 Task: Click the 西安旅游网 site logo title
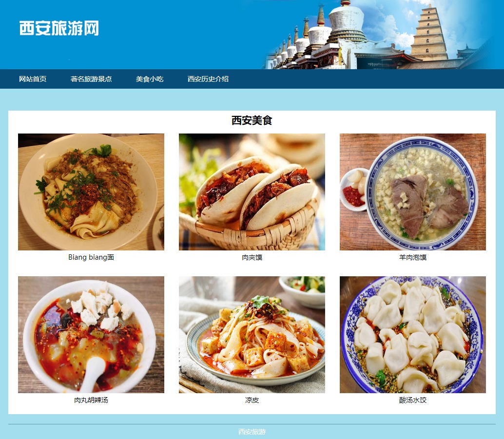pyautogui.click(x=59, y=28)
